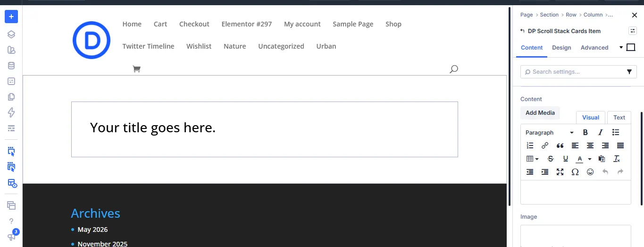Click the blue plus add-element button
644x247 pixels.
pyautogui.click(x=11, y=17)
